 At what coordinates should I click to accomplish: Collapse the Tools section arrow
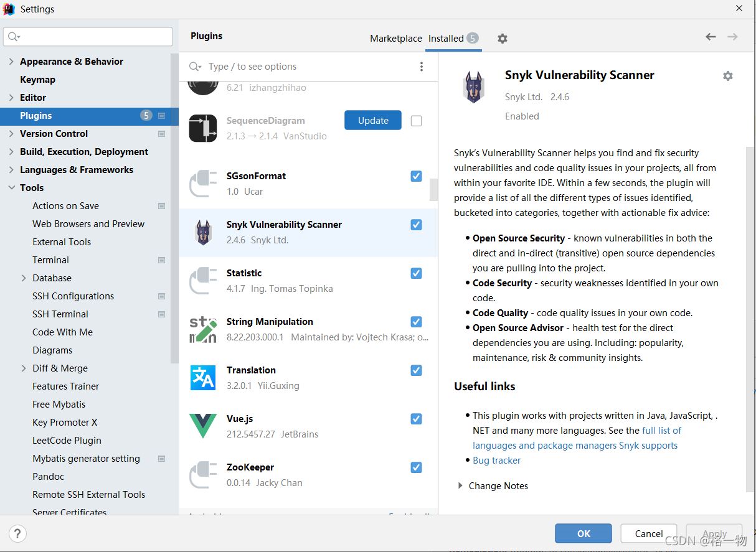(x=11, y=188)
